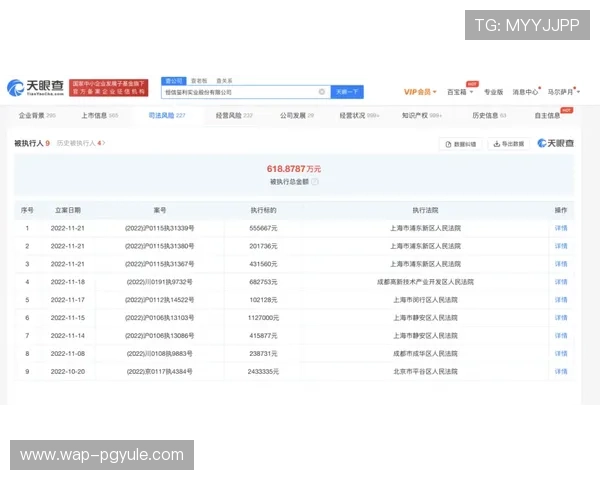Image resolution: width=600 pixels, height=480 pixels.
Task: Click case number (2022)沪0115执31339号
Action: tap(160, 228)
